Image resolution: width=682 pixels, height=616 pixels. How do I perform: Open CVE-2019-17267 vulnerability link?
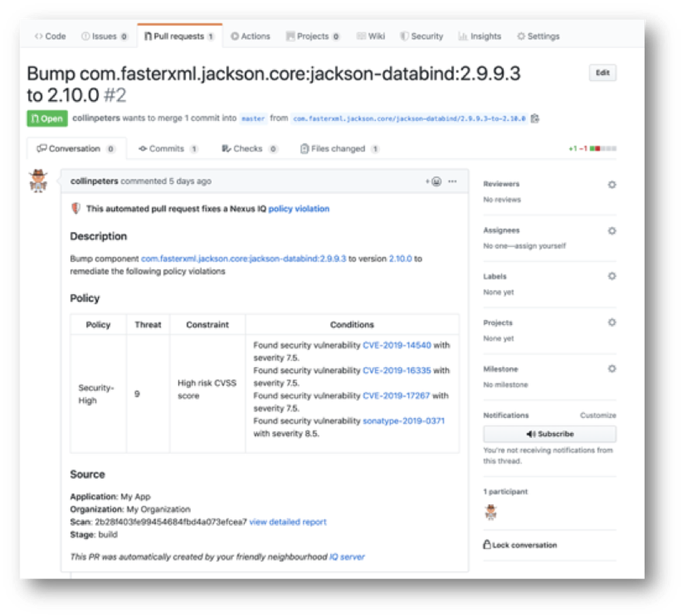point(396,396)
